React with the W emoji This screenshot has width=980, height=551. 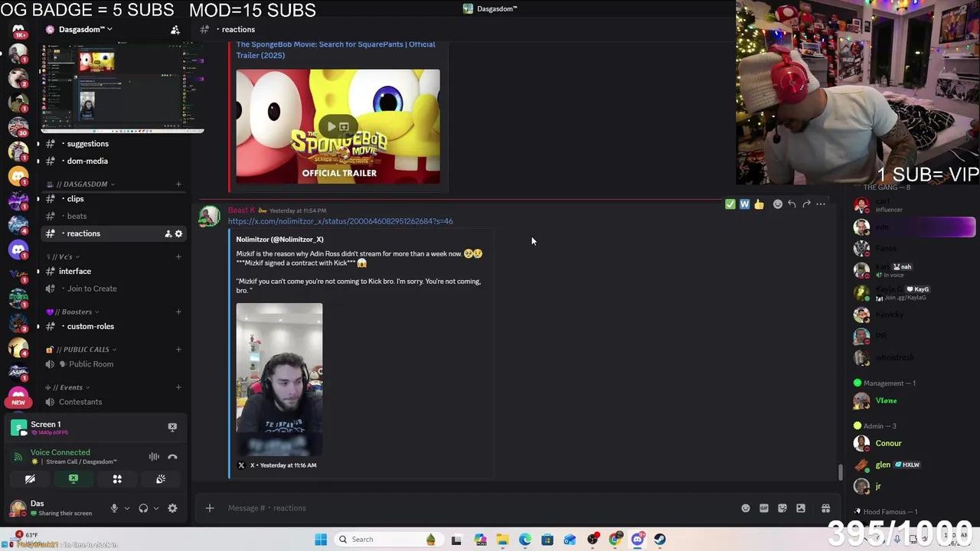pos(744,204)
